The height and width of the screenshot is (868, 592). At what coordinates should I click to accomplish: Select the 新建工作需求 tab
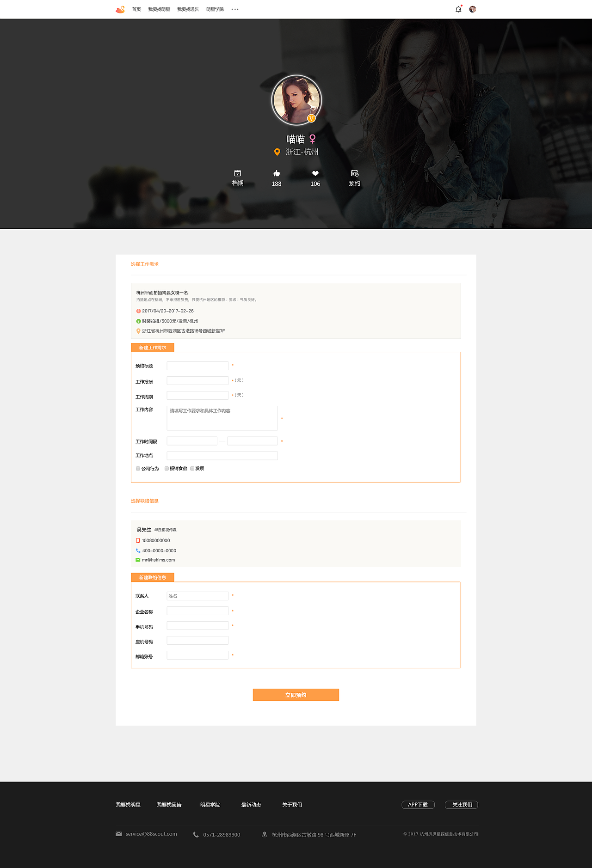[153, 348]
